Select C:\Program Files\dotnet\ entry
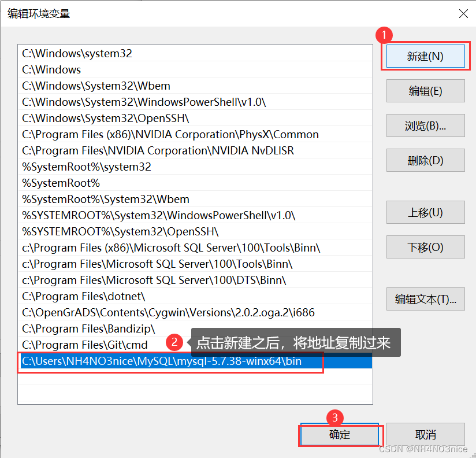476x458 pixels. [195, 296]
